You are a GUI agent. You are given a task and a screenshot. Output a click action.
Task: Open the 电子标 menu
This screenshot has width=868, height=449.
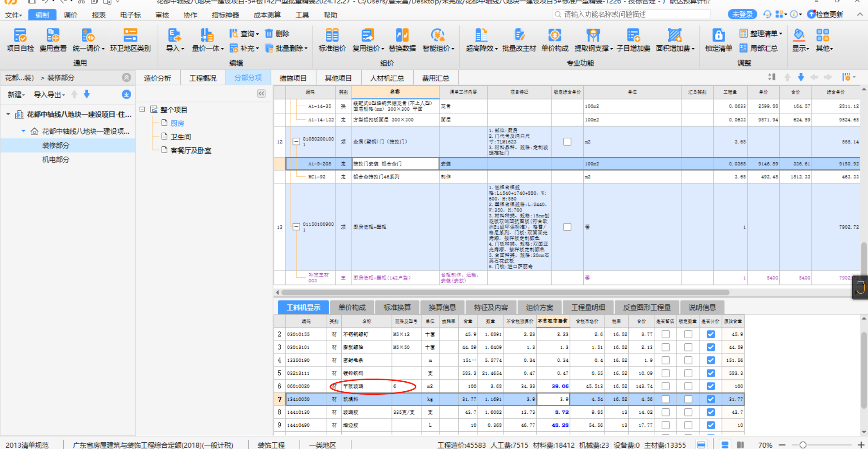[x=130, y=15]
